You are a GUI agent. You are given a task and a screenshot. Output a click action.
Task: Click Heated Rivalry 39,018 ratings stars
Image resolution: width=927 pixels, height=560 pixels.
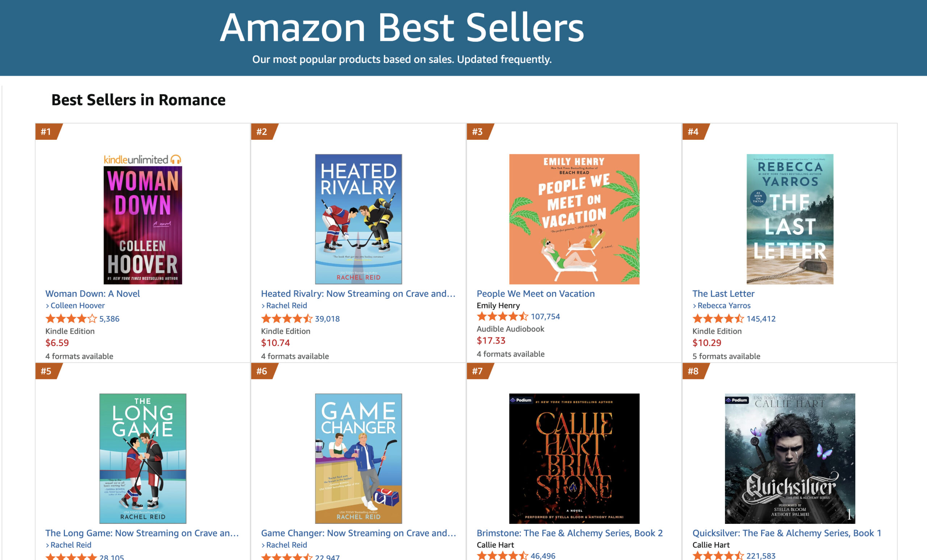(287, 319)
